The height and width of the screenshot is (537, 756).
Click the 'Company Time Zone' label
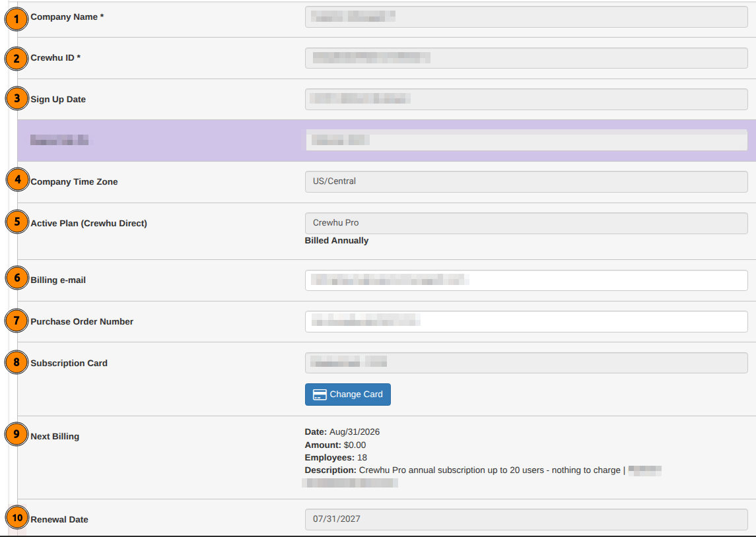(74, 181)
